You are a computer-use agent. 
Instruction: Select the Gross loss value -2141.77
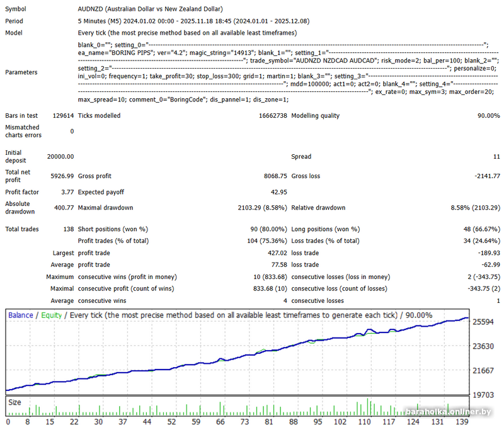tap(484, 176)
